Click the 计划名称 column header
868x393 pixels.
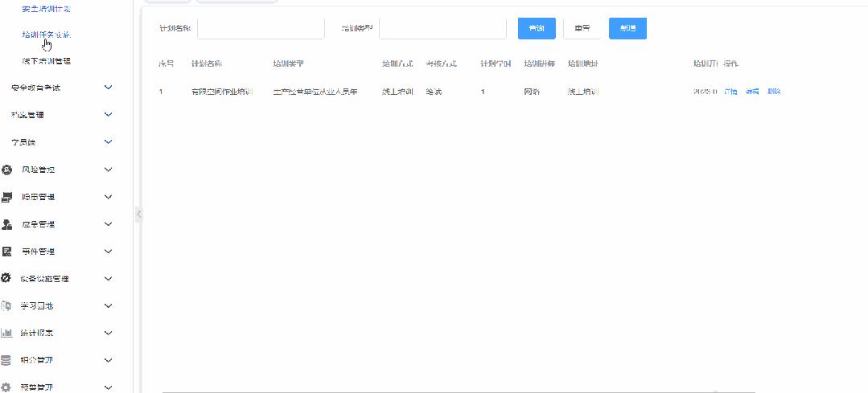click(207, 63)
